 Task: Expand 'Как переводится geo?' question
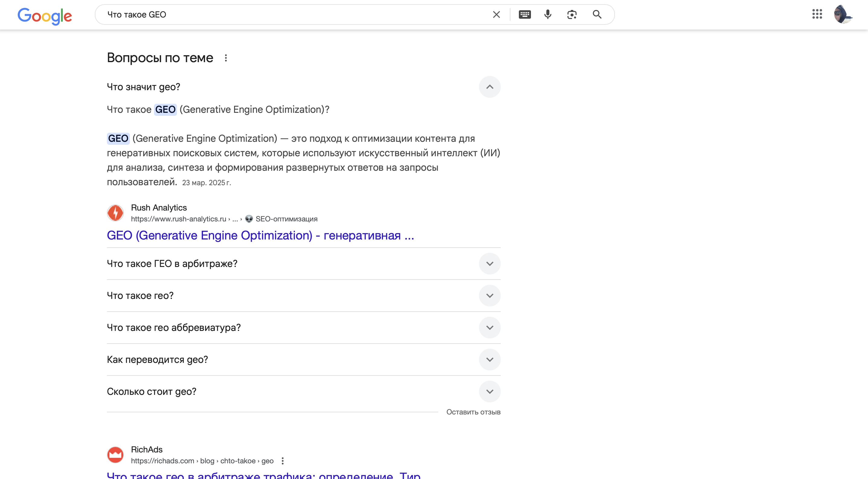pos(489,360)
